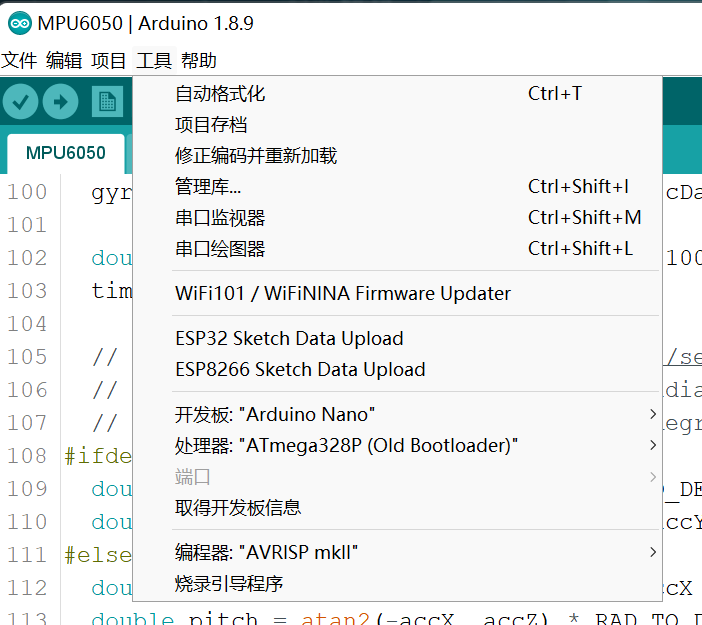
Task: Click line number 100 in gutter
Action: pos(27,192)
